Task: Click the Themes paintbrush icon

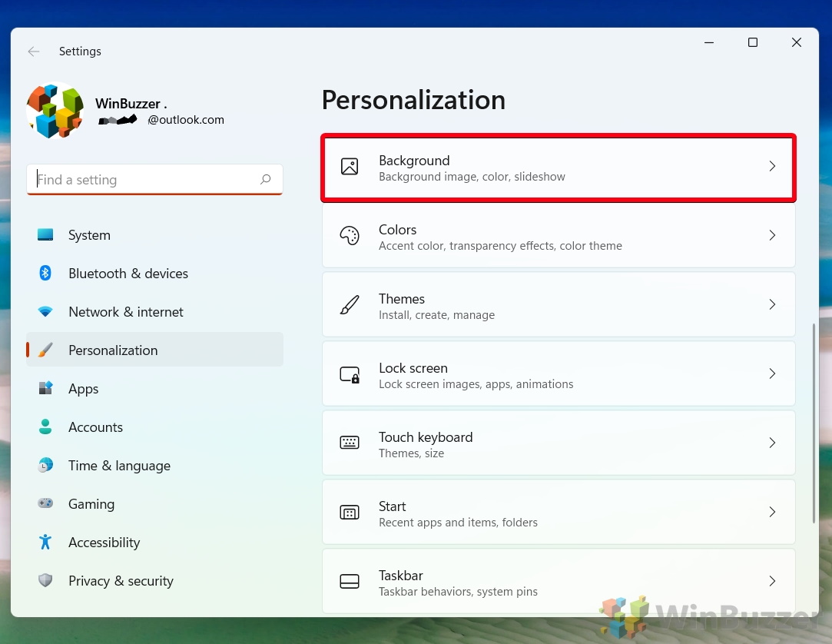Action: pos(350,305)
